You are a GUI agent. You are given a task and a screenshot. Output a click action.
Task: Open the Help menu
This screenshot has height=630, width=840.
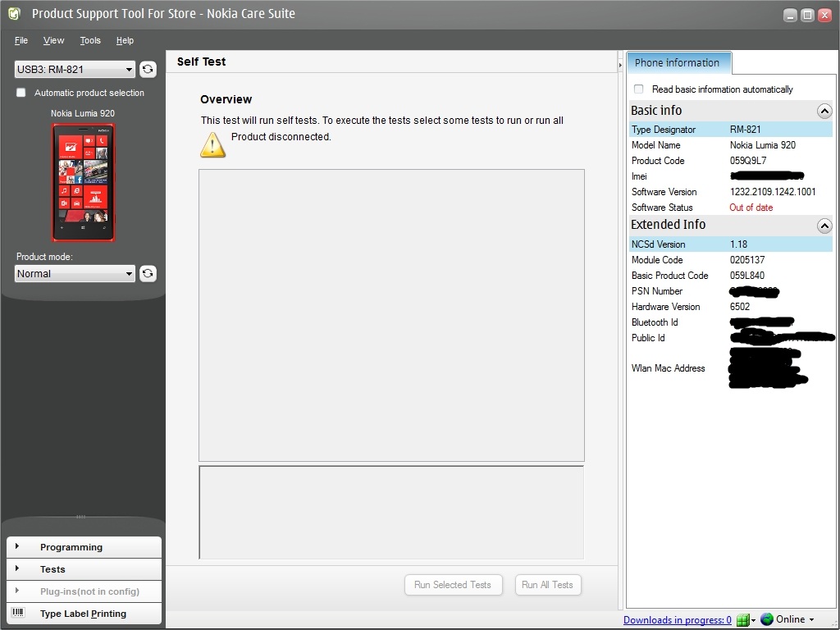pyautogui.click(x=125, y=40)
